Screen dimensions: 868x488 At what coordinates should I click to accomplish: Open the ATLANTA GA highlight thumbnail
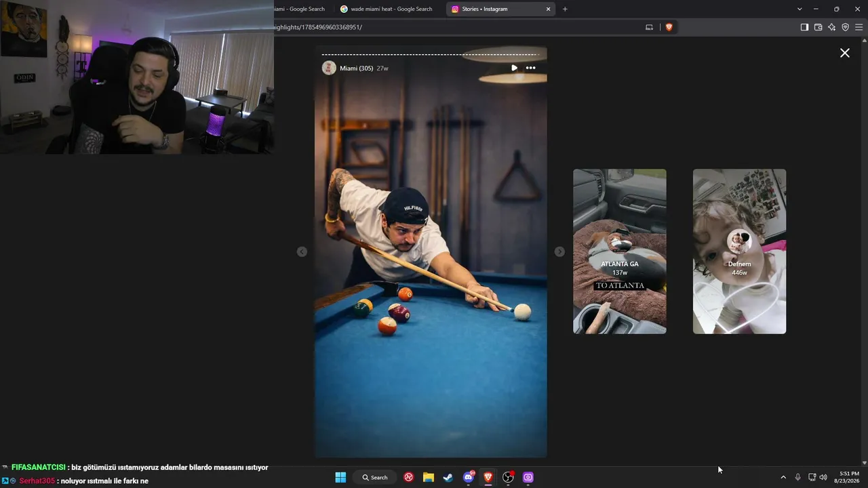point(620,251)
